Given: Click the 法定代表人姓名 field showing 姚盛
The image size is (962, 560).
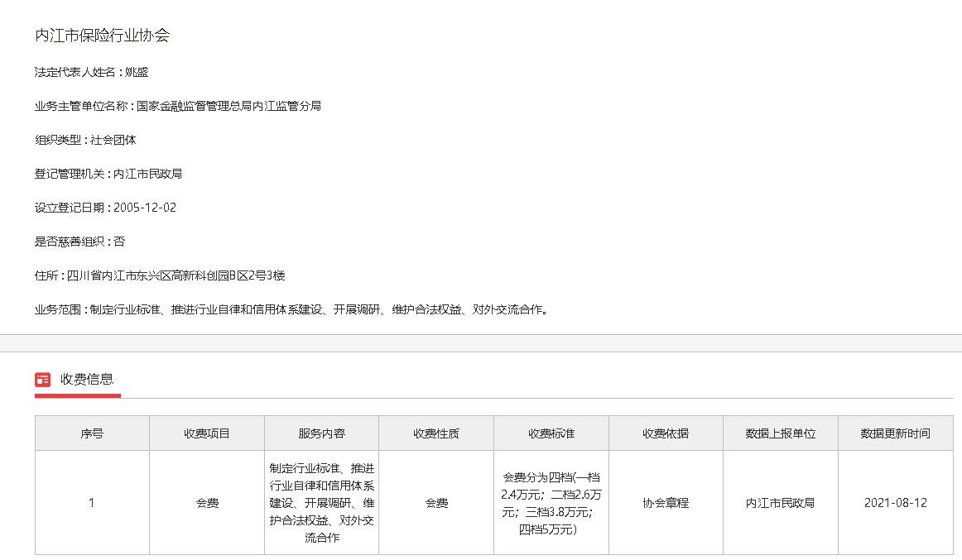Looking at the screenshot, I should tap(91, 72).
